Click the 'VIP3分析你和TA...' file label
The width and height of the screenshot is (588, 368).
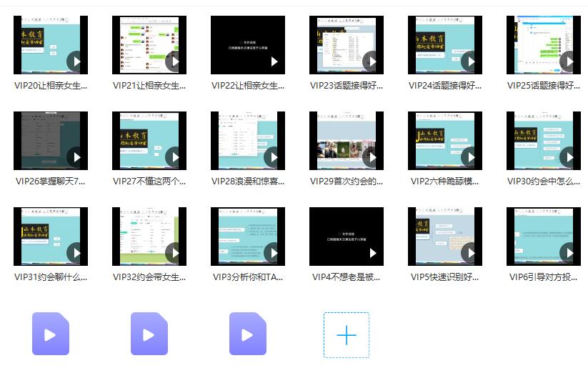(x=248, y=277)
